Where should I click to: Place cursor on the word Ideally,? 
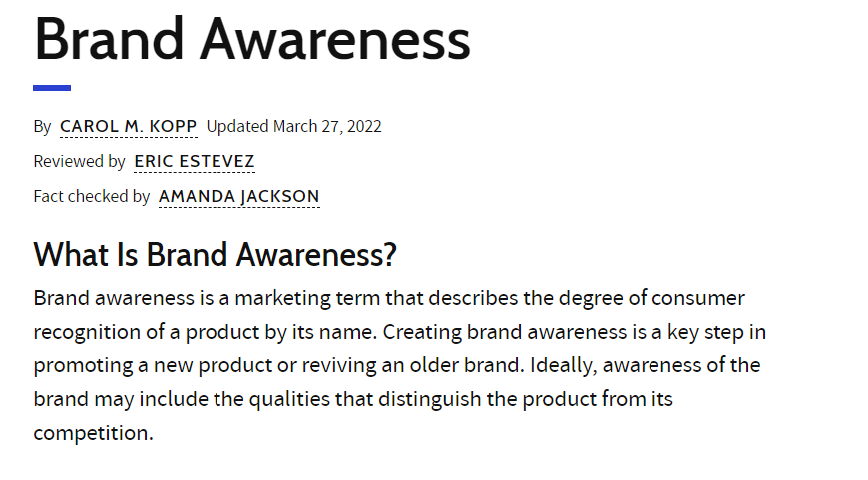tap(563, 366)
